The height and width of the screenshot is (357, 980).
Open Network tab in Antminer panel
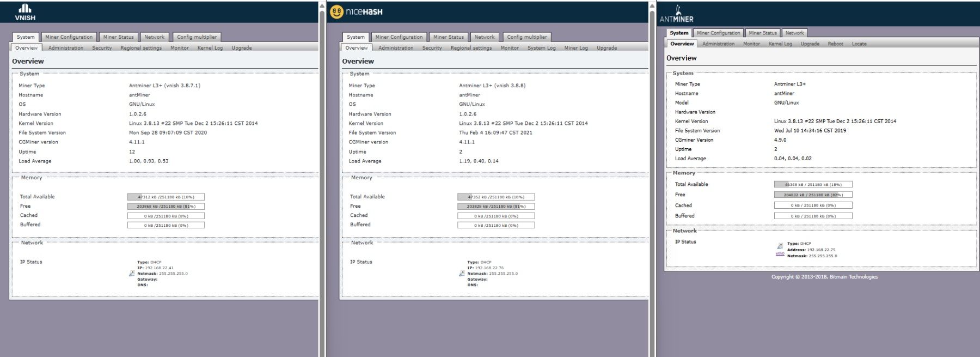click(795, 33)
